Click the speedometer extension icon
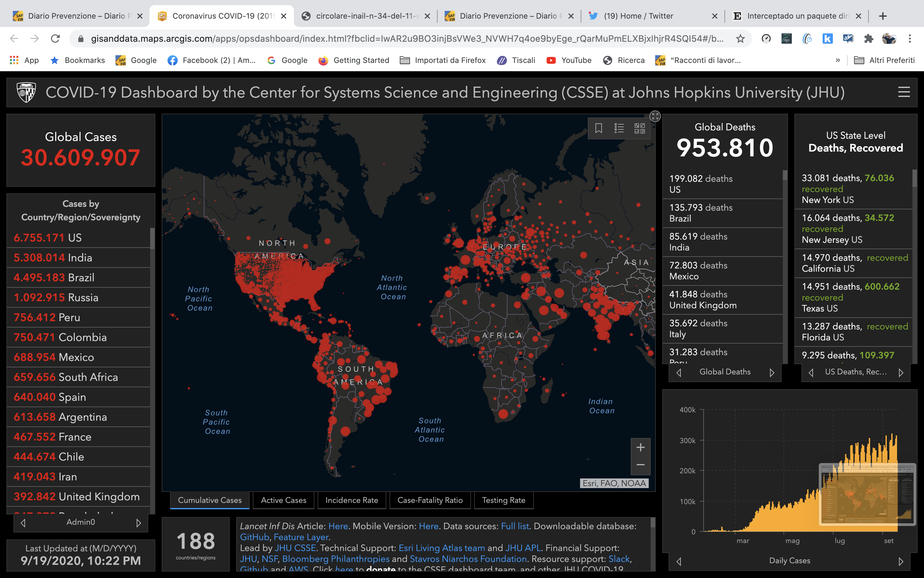The width and height of the screenshot is (924, 578). pyautogui.click(x=766, y=39)
